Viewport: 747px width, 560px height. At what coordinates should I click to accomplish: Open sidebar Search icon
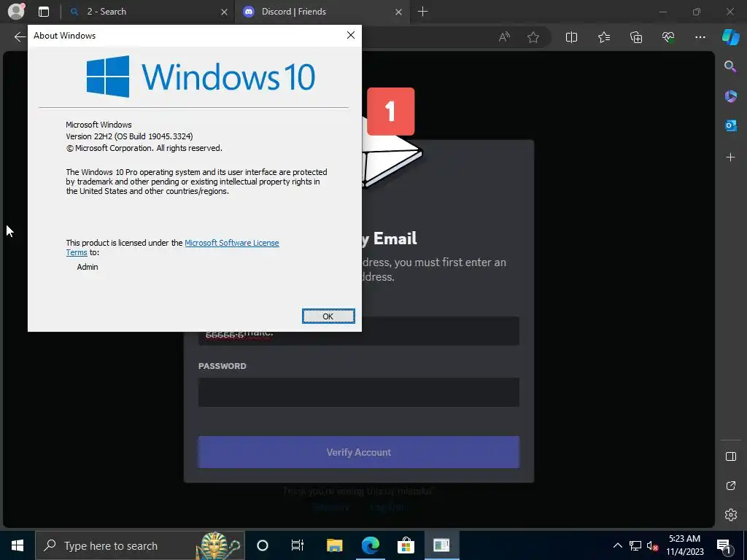730,66
